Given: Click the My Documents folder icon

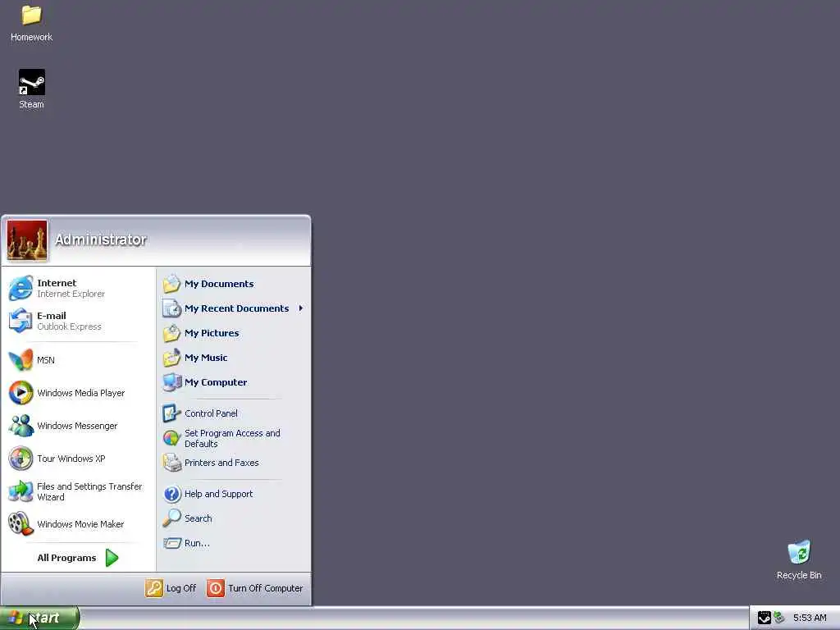Looking at the screenshot, I should [172, 284].
